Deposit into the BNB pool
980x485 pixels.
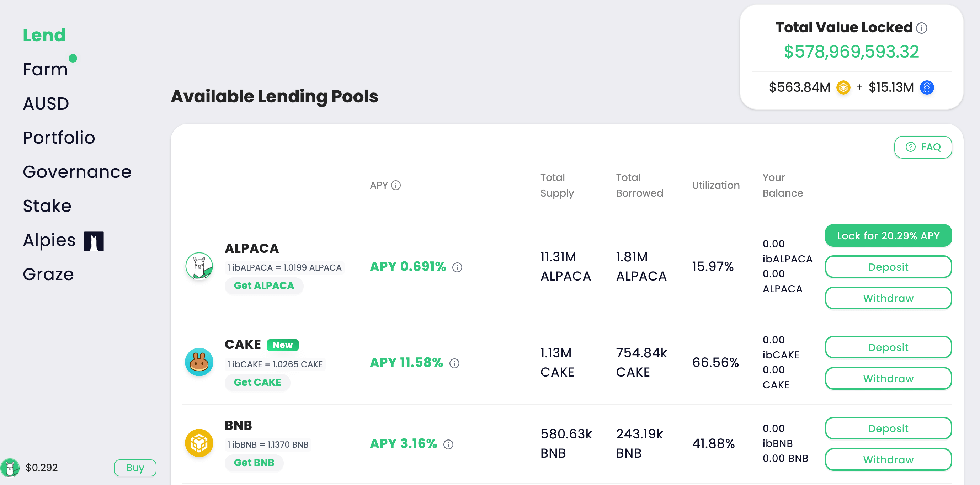tap(888, 428)
